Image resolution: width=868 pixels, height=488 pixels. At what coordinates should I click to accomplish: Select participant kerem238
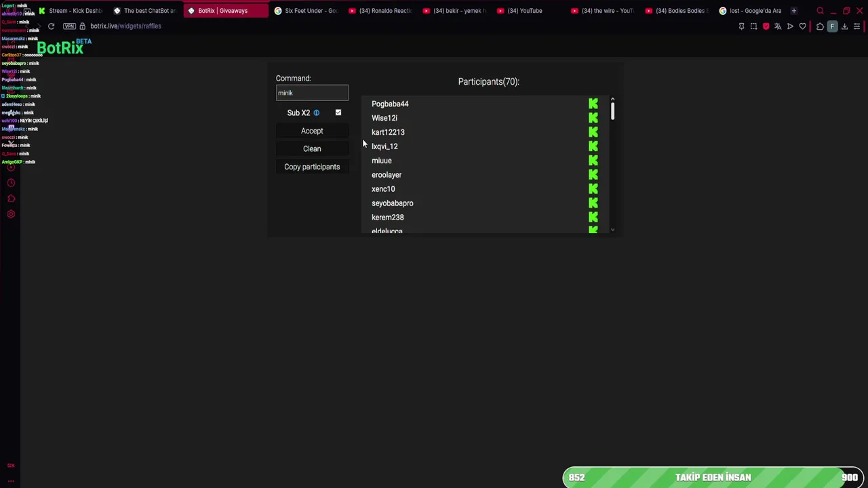(x=388, y=218)
